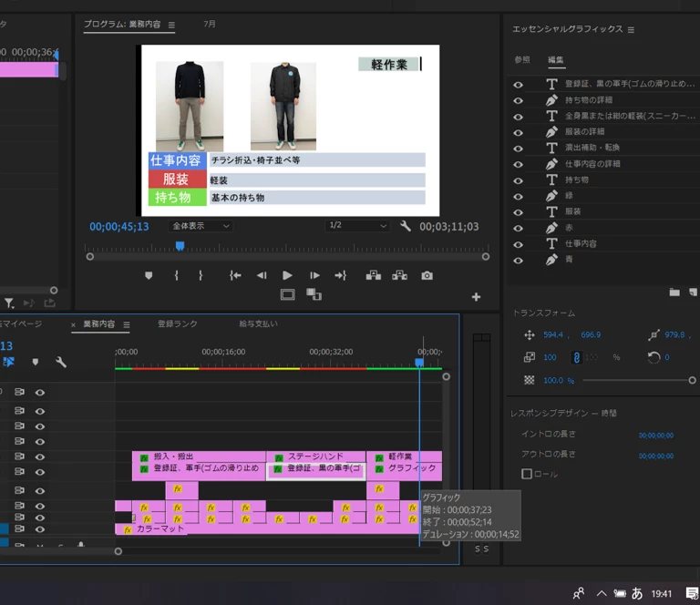Hide the 演出補助・転換 layer
The width and height of the screenshot is (700, 605).
coord(518,149)
